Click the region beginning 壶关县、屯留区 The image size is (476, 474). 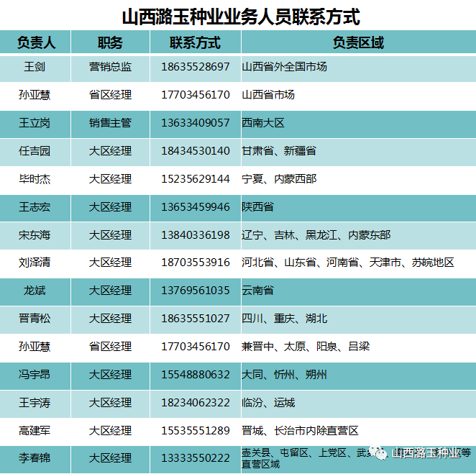(356, 458)
